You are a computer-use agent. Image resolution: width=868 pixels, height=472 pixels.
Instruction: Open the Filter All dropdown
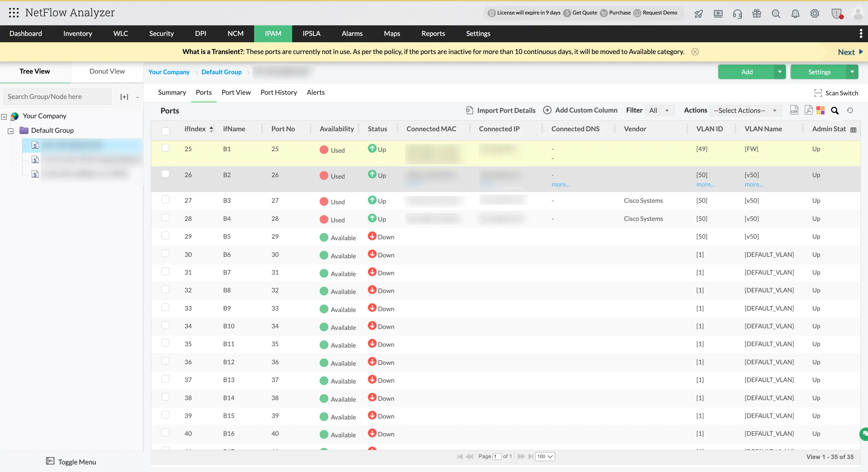click(659, 110)
